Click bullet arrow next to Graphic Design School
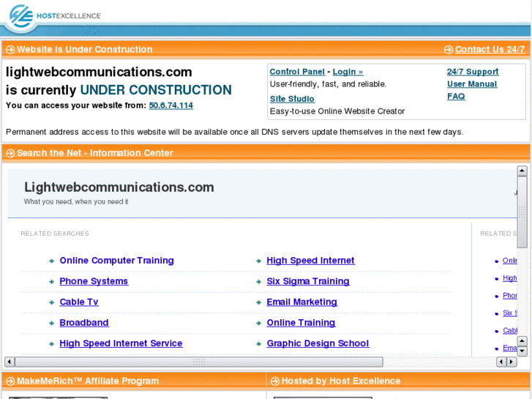Image resolution: width=532 pixels, height=399 pixels. point(258,343)
